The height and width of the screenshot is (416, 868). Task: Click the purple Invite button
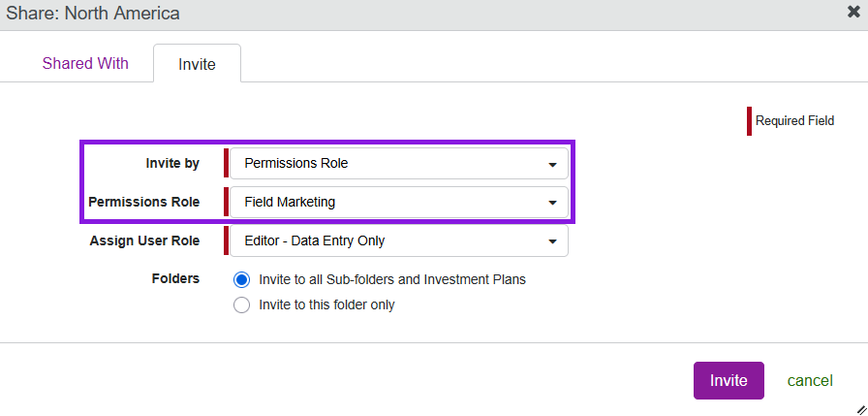pyautogui.click(x=728, y=380)
